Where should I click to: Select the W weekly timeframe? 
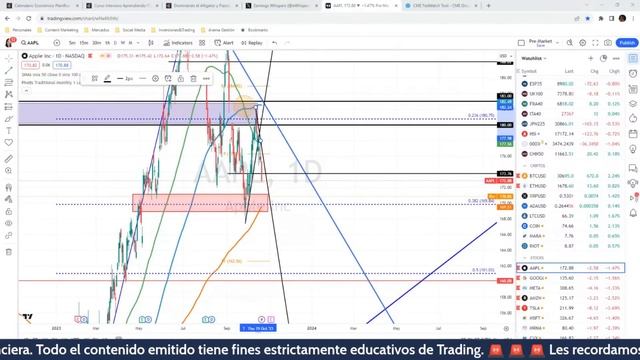tap(123, 43)
